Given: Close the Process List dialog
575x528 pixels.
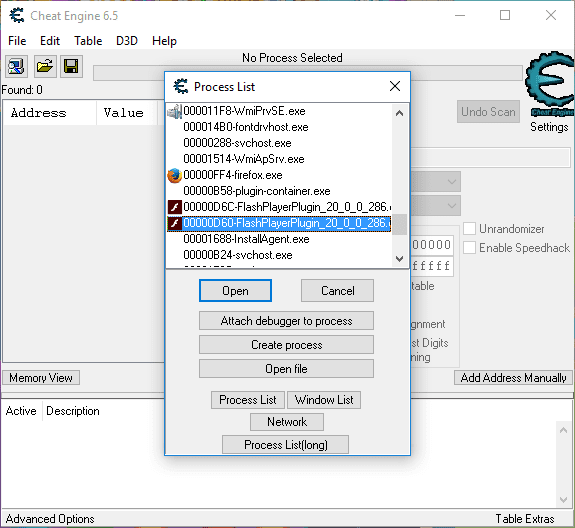Looking at the screenshot, I should (x=395, y=86).
